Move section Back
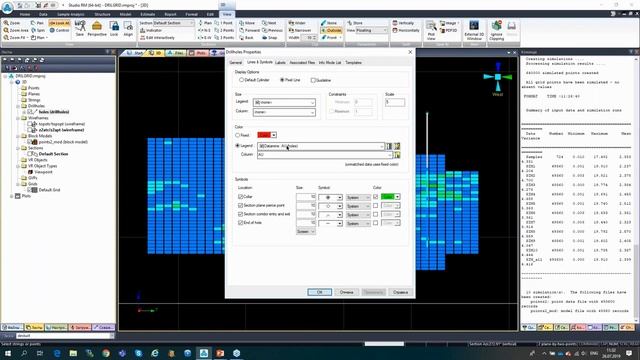This screenshot has height=360, width=640. [247, 38]
